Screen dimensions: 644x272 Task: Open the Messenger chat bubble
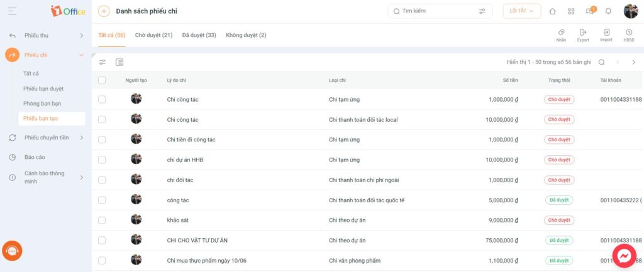point(625,256)
